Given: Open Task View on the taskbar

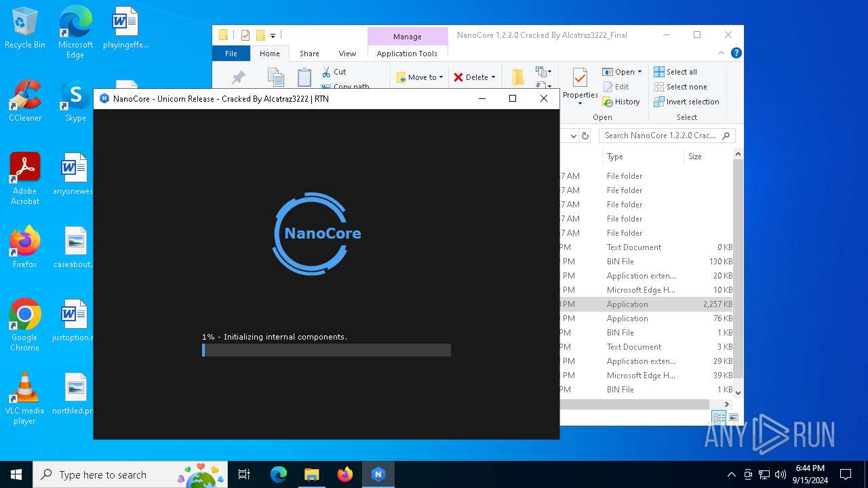Looking at the screenshot, I should (244, 474).
